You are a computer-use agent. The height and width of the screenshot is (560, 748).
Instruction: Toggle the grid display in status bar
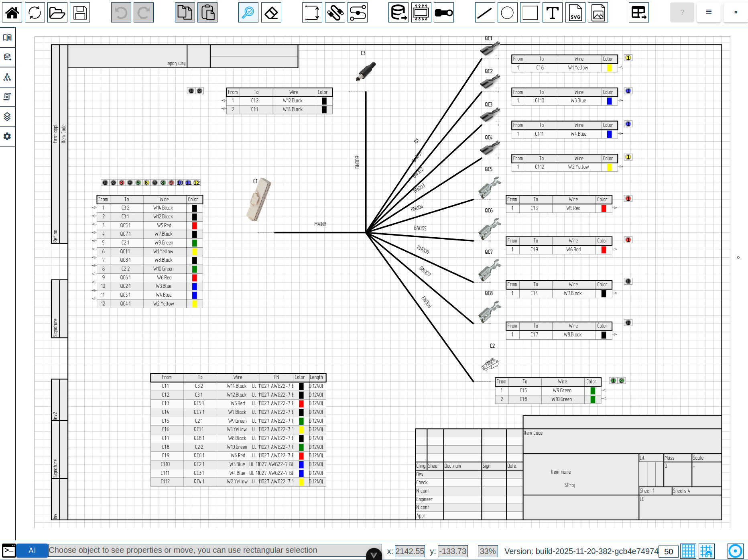tap(689, 550)
